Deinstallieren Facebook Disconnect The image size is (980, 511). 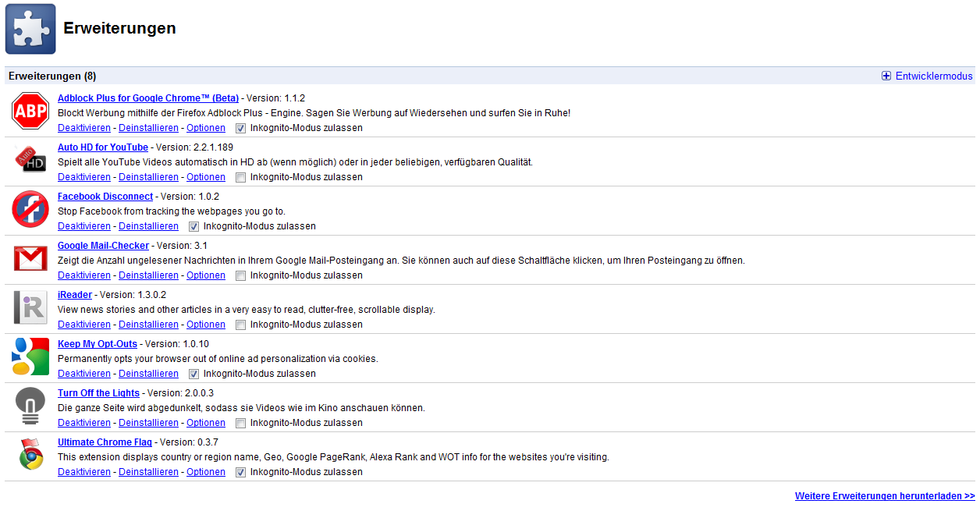(x=148, y=226)
